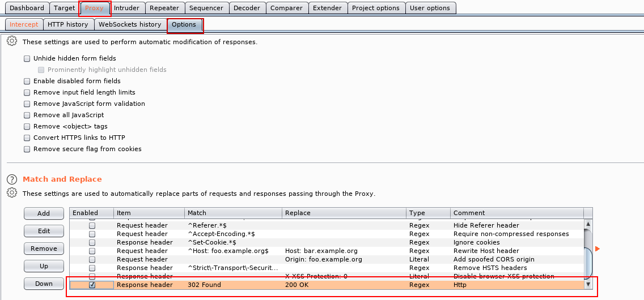The image size is (644, 300).
Task: Click the response modification settings gear icon
Action: [11, 42]
